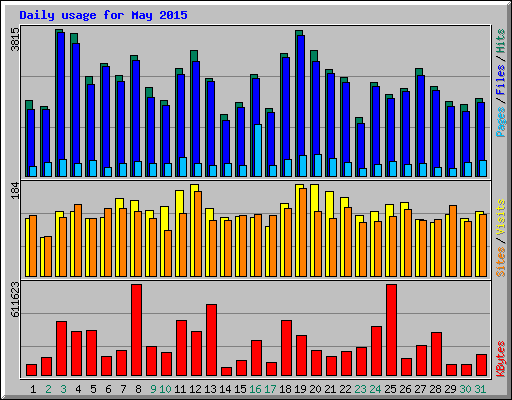Click the orange Sites bar for day 29
Viewport: 512px width, 400px height.
[x=453, y=241]
